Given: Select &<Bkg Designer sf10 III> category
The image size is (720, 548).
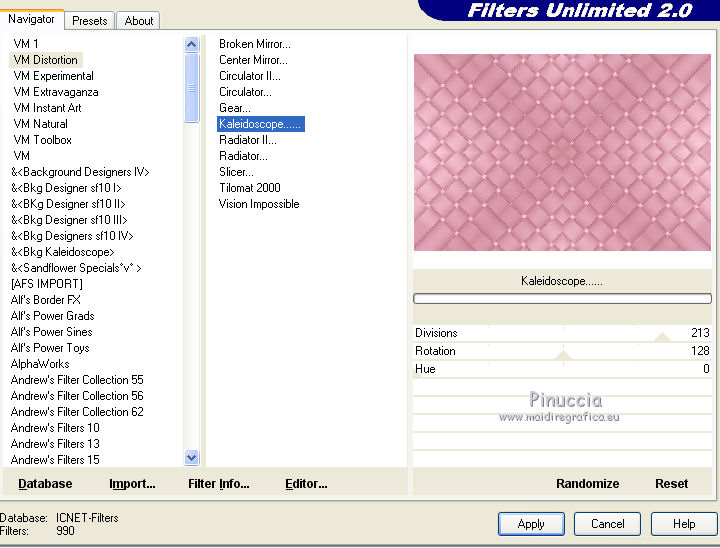Looking at the screenshot, I should pos(69,220).
